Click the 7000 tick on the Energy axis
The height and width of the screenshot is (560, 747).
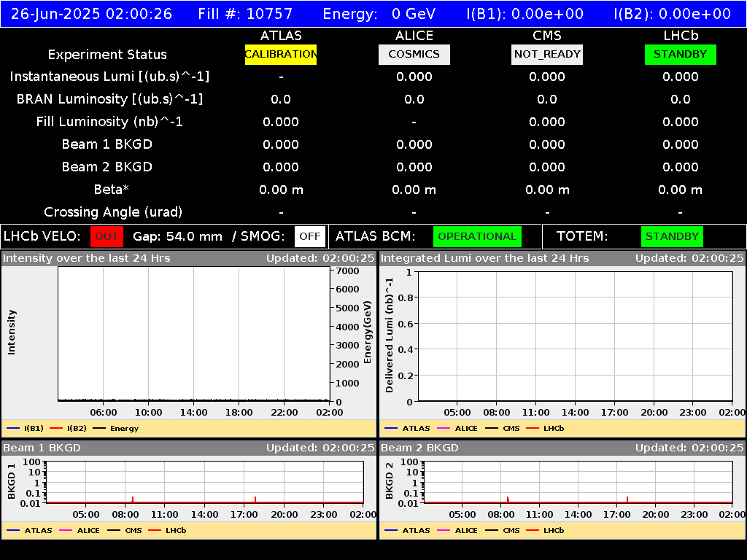point(348,271)
